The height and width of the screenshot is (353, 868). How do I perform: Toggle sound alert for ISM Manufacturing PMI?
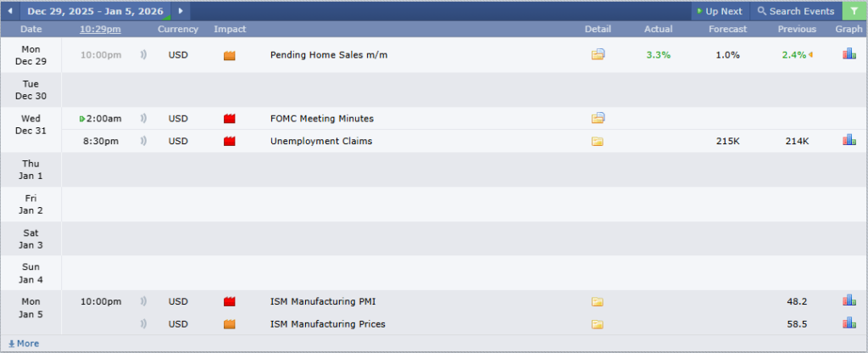pos(143,301)
